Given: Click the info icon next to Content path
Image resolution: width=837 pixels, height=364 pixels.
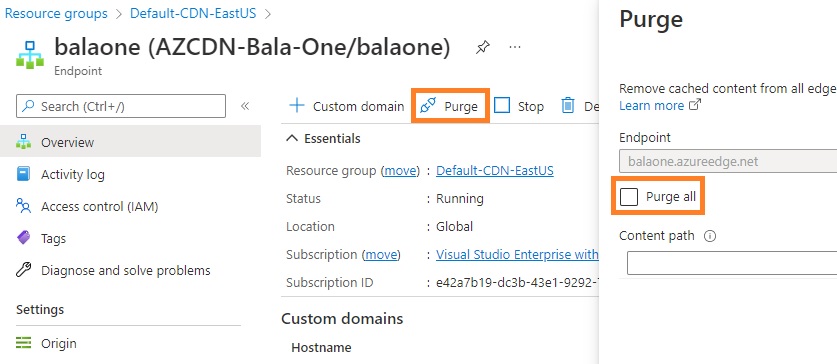Looking at the screenshot, I should tap(709, 236).
